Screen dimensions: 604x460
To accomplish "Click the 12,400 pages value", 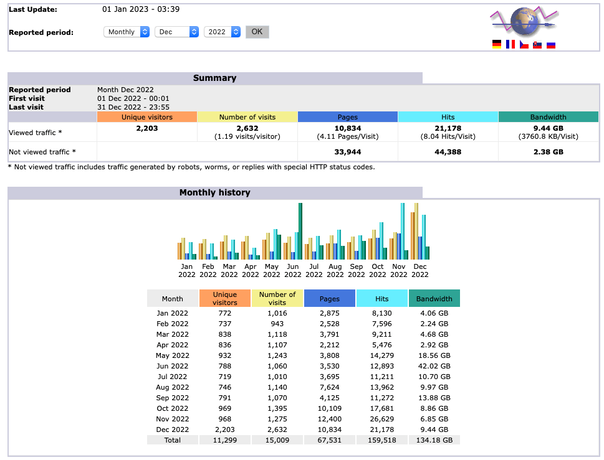I will (329, 419).
